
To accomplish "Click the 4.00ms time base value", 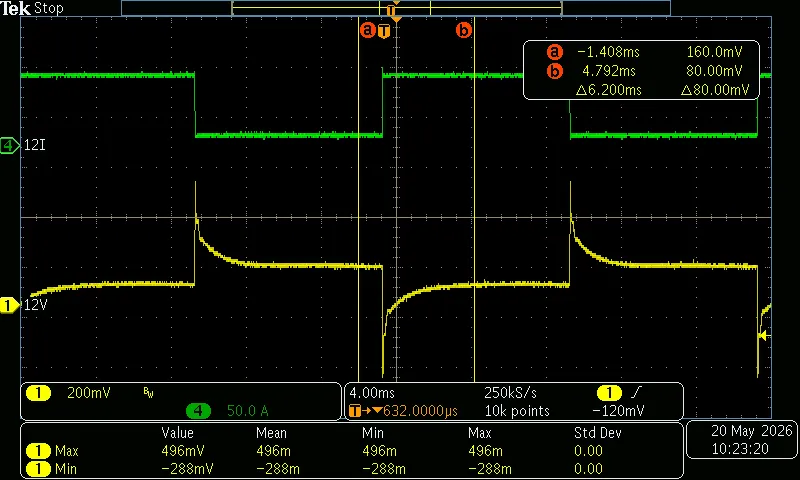I will [x=372, y=393].
